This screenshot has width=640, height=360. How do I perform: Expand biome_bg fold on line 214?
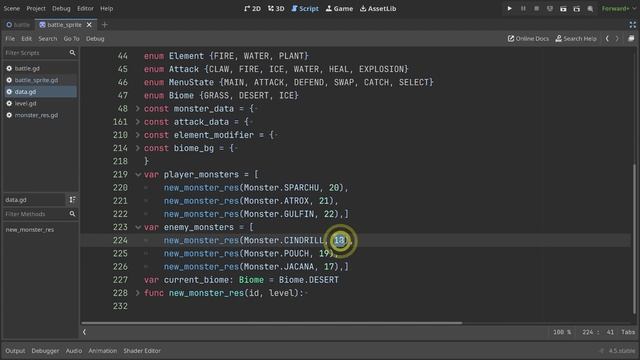point(138,148)
